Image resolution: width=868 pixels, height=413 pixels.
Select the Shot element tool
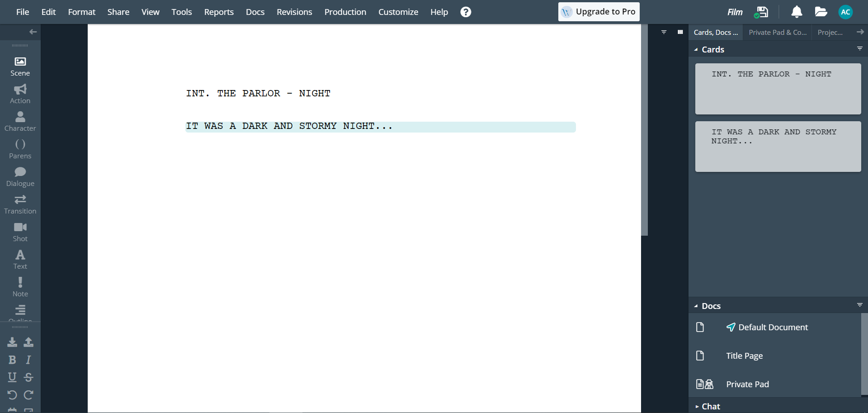(x=20, y=231)
